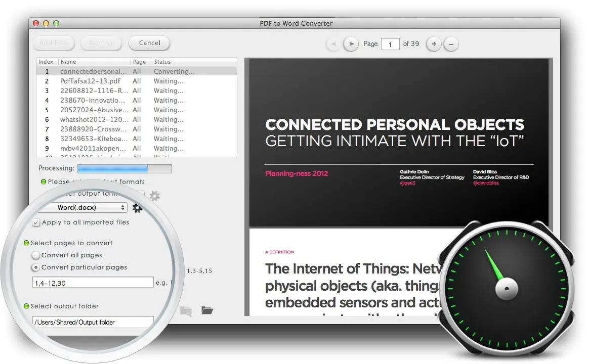Click the page number field
589x364 pixels.
tap(390, 44)
